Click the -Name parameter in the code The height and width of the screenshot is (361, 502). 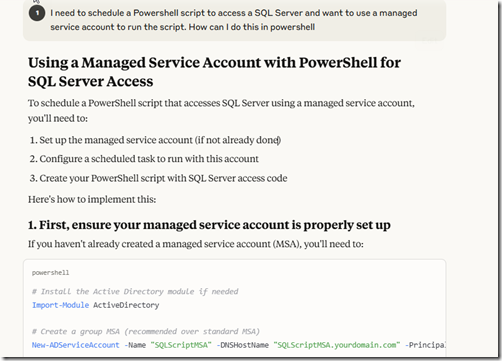135,345
